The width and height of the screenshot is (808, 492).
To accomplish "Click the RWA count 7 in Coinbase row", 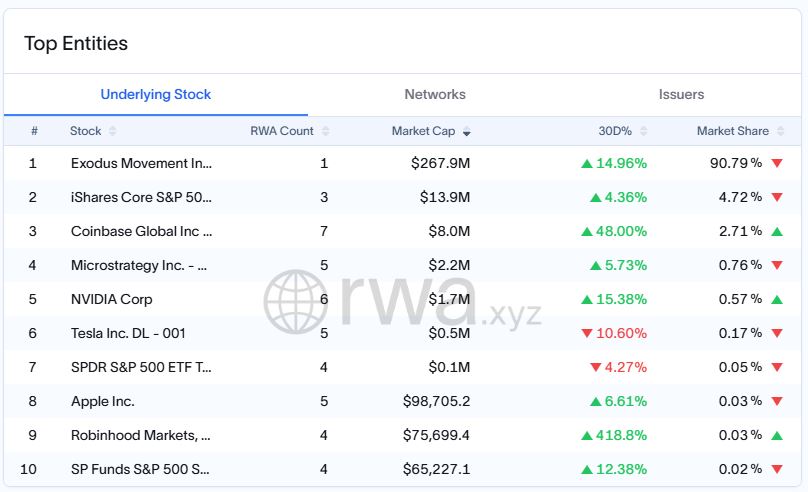I will (324, 231).
